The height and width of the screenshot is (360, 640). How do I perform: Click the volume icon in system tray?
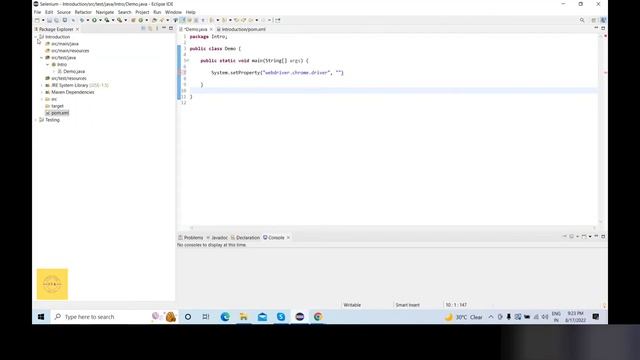545,317
